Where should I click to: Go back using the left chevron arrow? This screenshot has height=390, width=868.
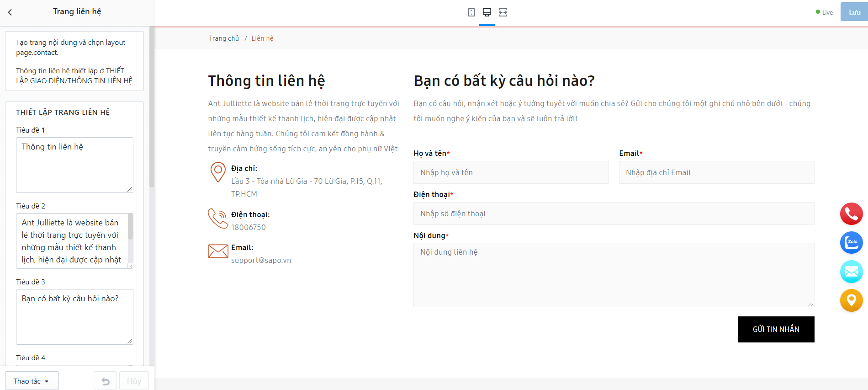coord(10,12)
